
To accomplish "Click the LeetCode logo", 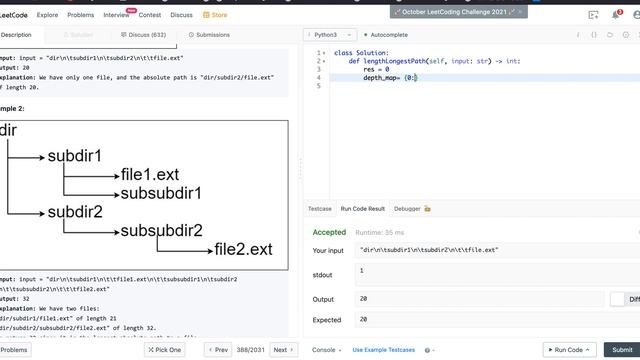I will click(13, 15).
